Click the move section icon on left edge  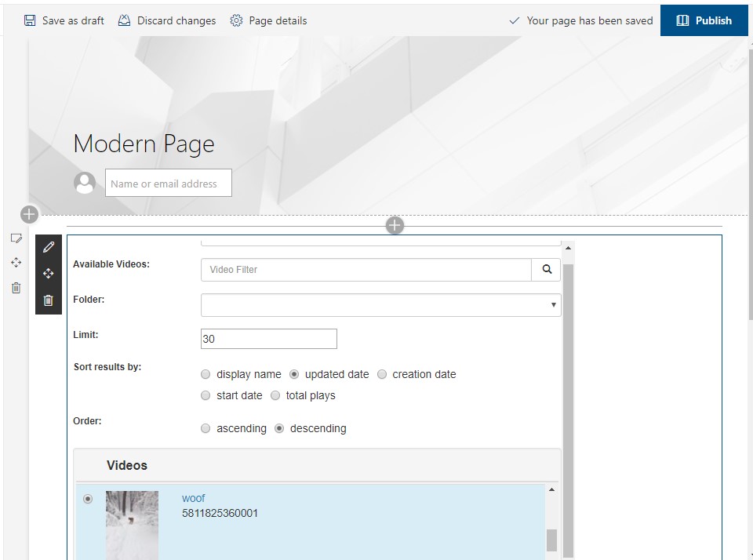pyautogui.click(x=16, y=263)
